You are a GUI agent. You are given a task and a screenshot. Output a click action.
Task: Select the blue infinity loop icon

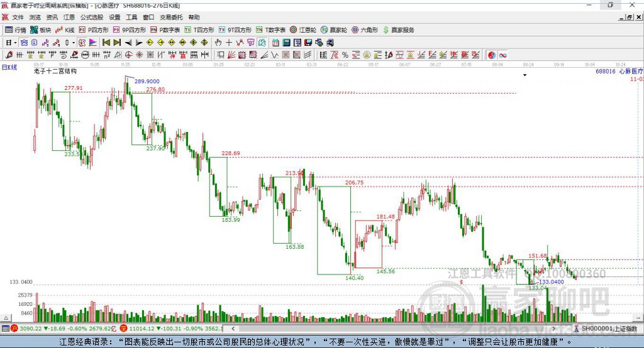click(x=502, y=55)
